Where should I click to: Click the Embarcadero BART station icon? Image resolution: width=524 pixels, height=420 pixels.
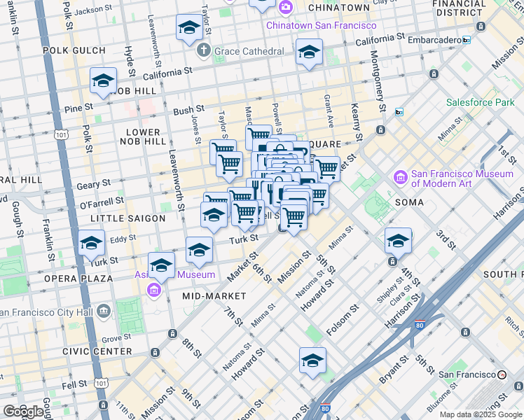[467, 40]
